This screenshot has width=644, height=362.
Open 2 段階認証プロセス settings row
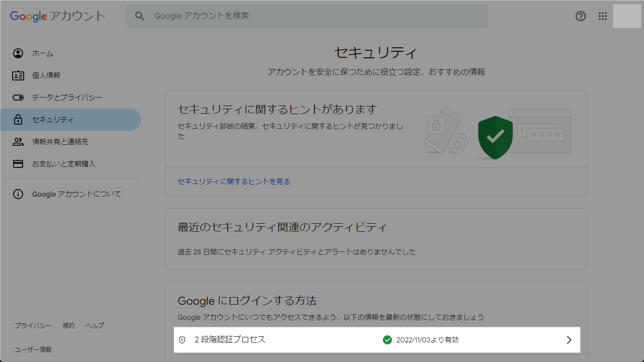pyautogui.click(x=377, y=340)
